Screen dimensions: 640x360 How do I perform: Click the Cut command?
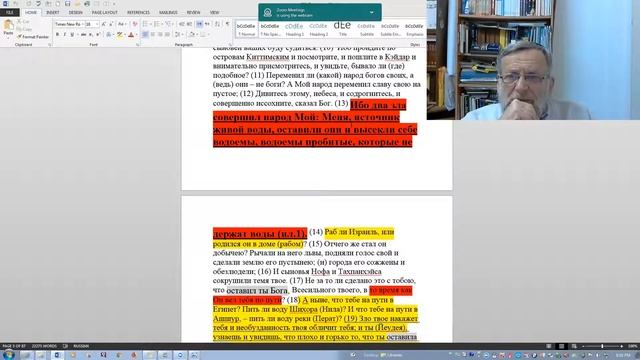point(23,22)
